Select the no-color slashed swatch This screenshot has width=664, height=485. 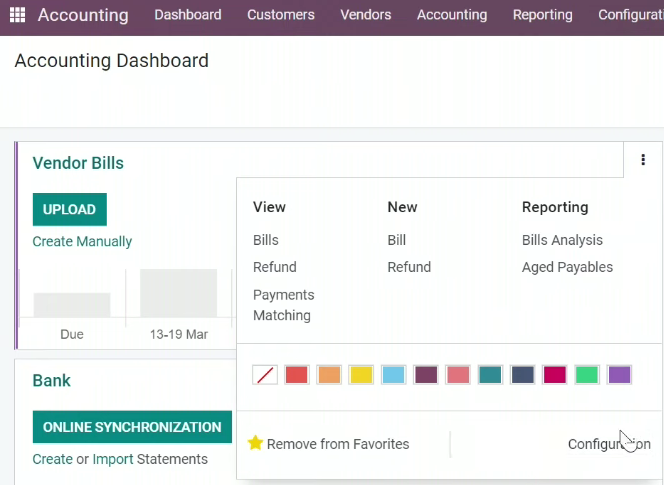[x=265, y=375]
